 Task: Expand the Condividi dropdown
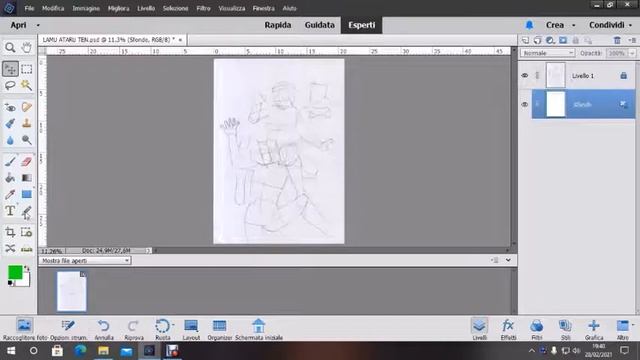630,25
